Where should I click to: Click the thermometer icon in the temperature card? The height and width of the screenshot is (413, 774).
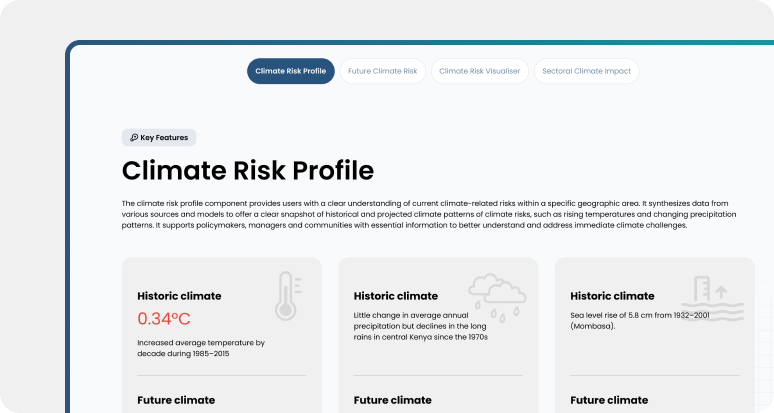click(289, 296)
